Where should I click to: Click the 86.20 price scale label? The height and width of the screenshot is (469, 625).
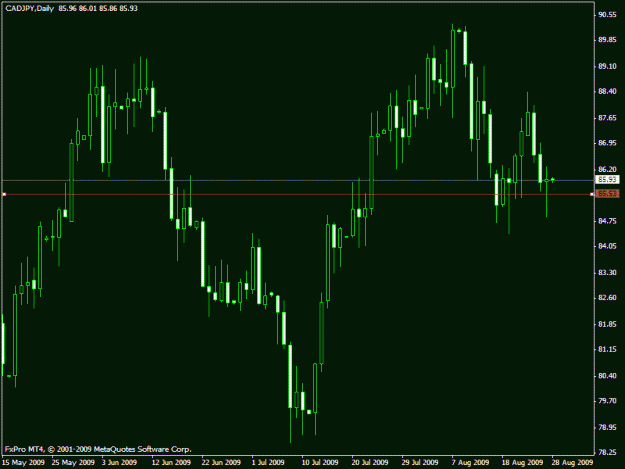(607, 170)
